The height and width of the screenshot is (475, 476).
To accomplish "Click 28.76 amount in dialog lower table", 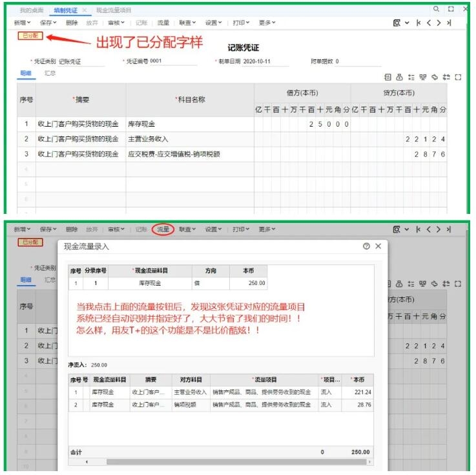I will pyautogui.click(x=364, y=405).
